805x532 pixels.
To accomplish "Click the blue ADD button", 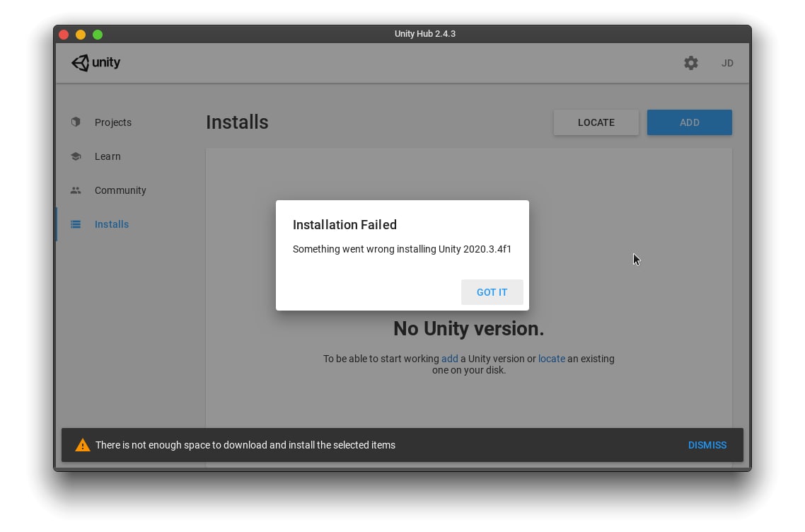I will tap(690, 122).
